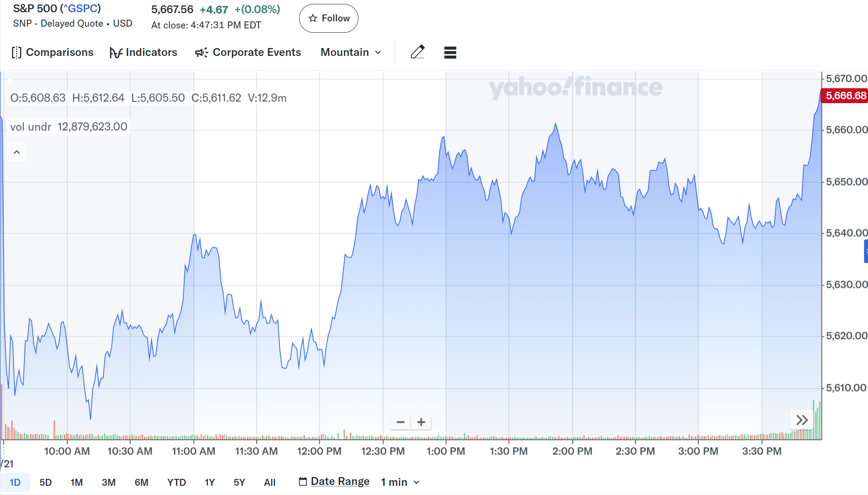Click the pencil draw tool icon

click(417, 52)
